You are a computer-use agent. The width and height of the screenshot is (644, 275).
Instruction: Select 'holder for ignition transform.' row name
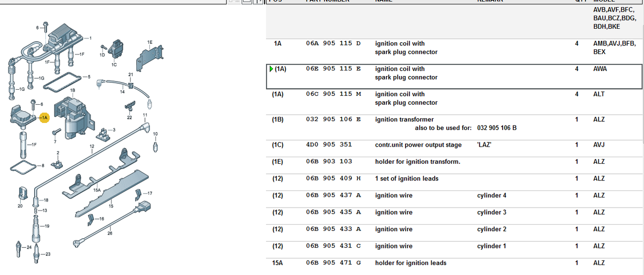[418, 162]
